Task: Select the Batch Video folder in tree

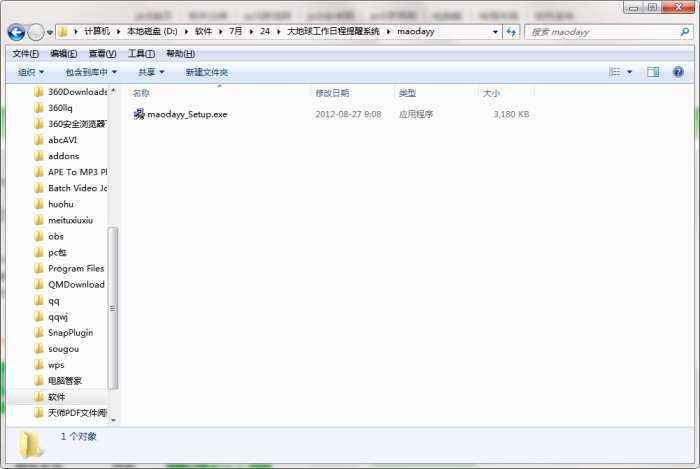Action: point(71,188)
